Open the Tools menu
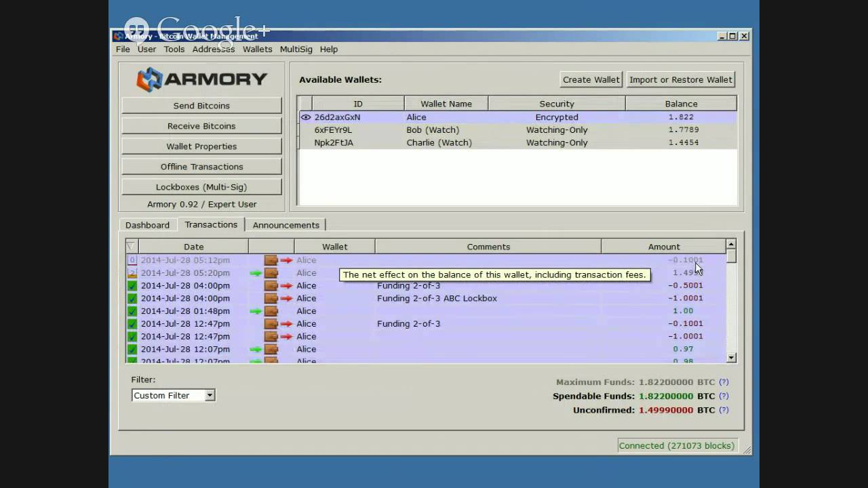The height and width of the screenshot is (488, 868). point(174,49)
